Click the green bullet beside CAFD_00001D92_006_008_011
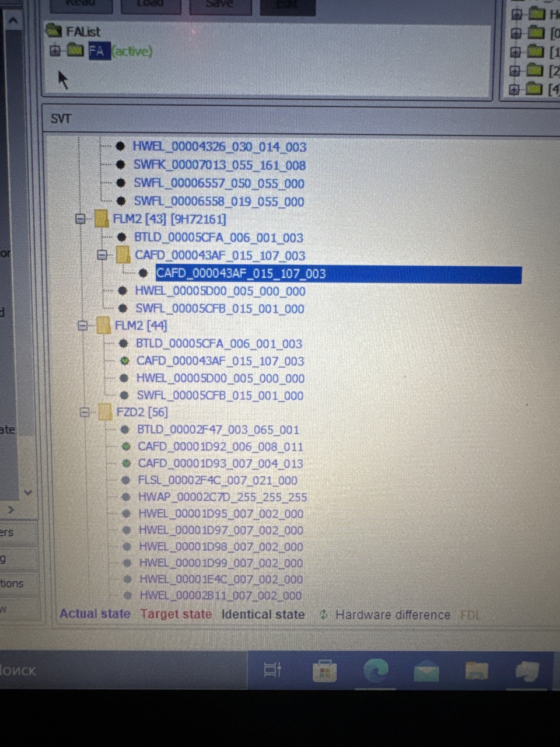Viewport: 560px width, 747px height. pyautogui.click(x=125, y=446)
